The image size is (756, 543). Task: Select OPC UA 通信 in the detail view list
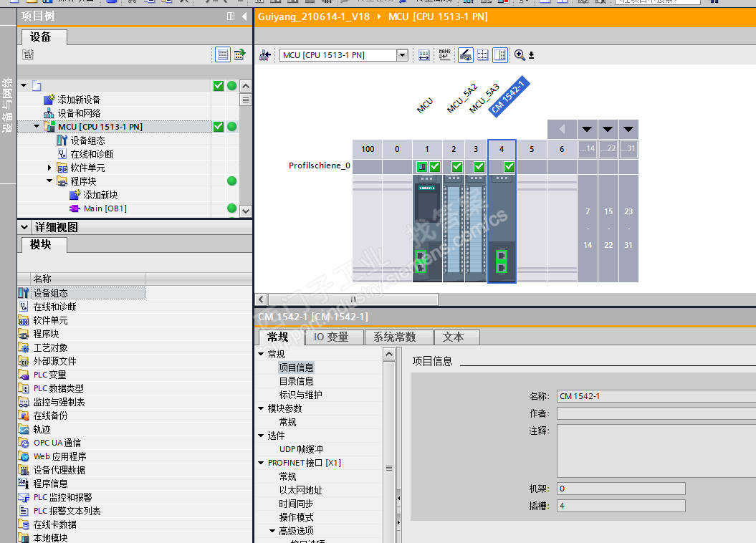click(57, 443)
